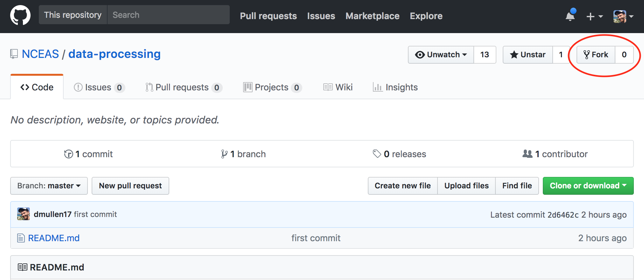
Task: Click the README.md file icon
Action: [x=21, y=238]
